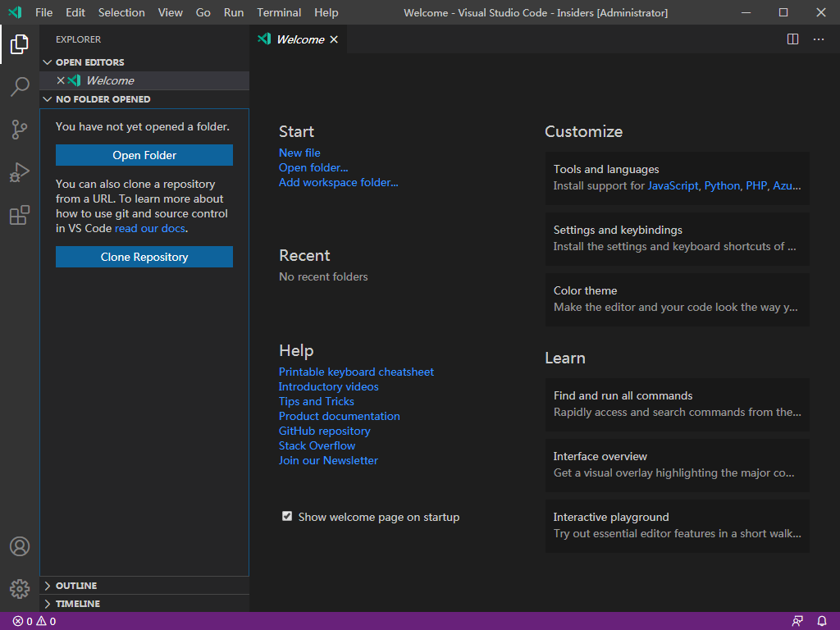Open the Find and run all commands card

pyautogui.click(x=677, y=404)
